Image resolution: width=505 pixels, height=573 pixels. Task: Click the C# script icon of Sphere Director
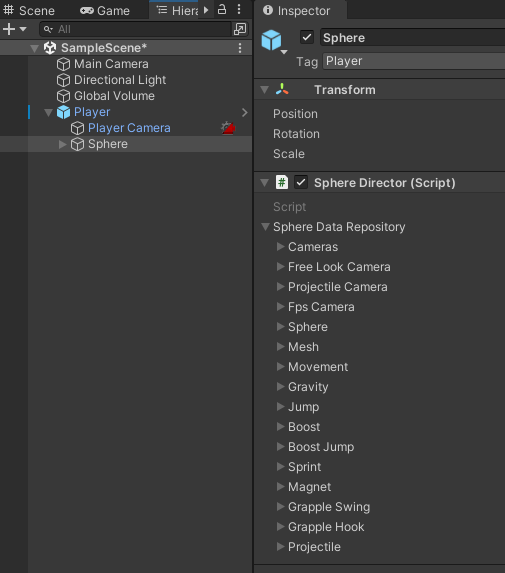click(282, 182)
